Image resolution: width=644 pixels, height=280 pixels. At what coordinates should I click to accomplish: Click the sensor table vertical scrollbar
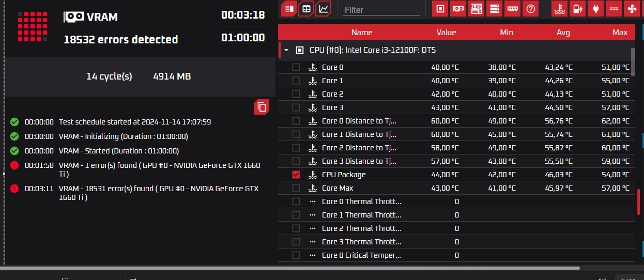point(633,62)
